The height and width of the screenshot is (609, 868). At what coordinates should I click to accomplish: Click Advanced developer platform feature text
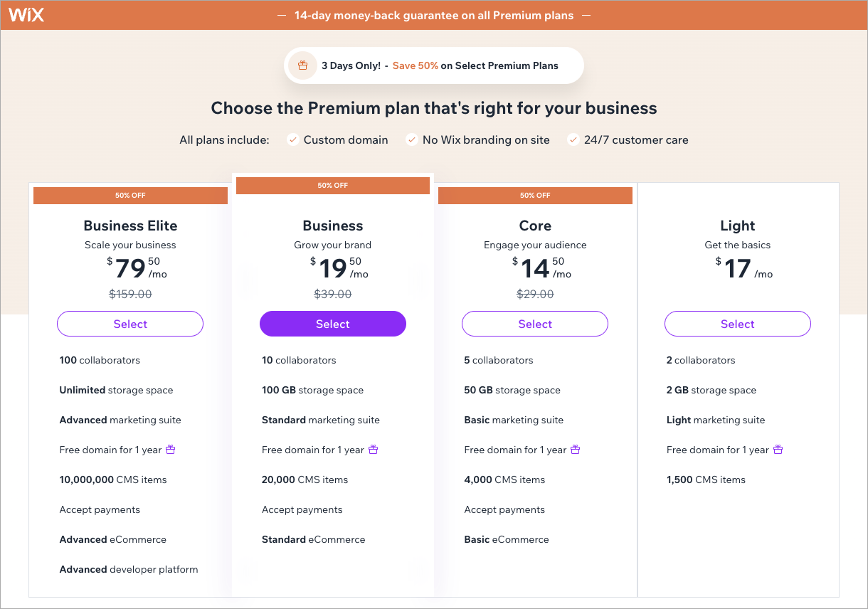point(129,569)
